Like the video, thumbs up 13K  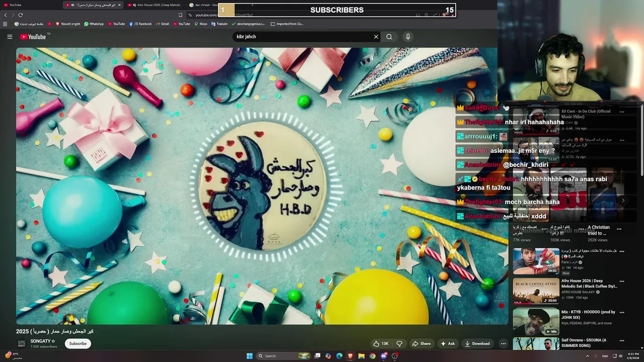[x=381, y=343]
